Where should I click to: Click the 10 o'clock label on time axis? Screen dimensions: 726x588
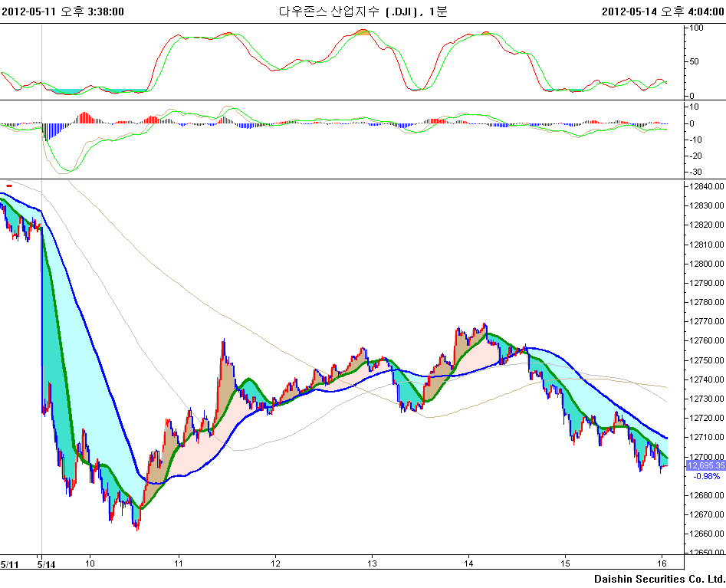(90, 564)
